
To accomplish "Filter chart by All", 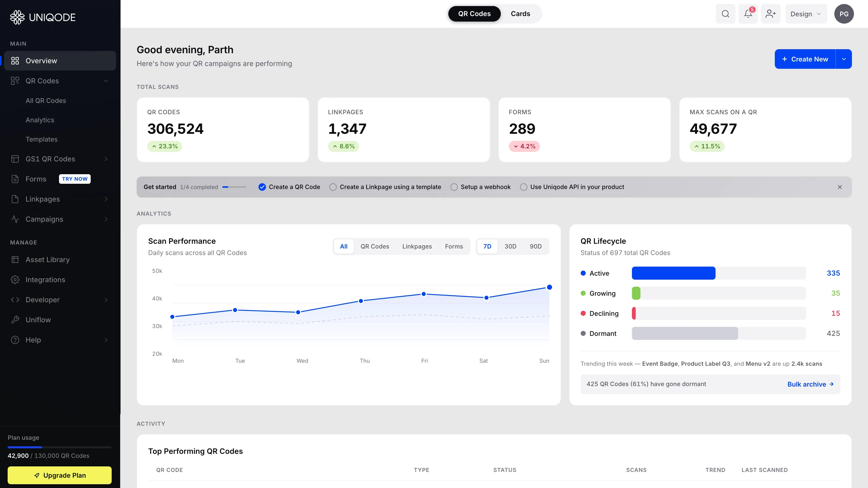I will [x=344, y=247].
